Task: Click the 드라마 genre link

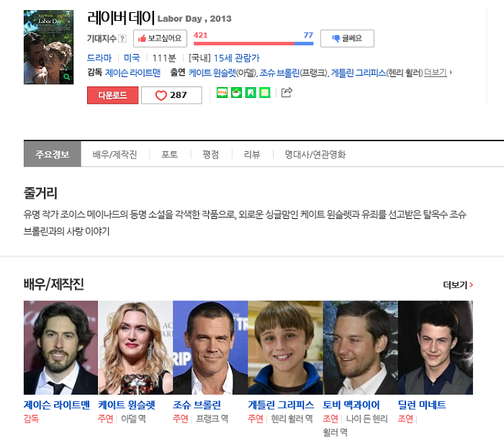Action: click(99, 58)
